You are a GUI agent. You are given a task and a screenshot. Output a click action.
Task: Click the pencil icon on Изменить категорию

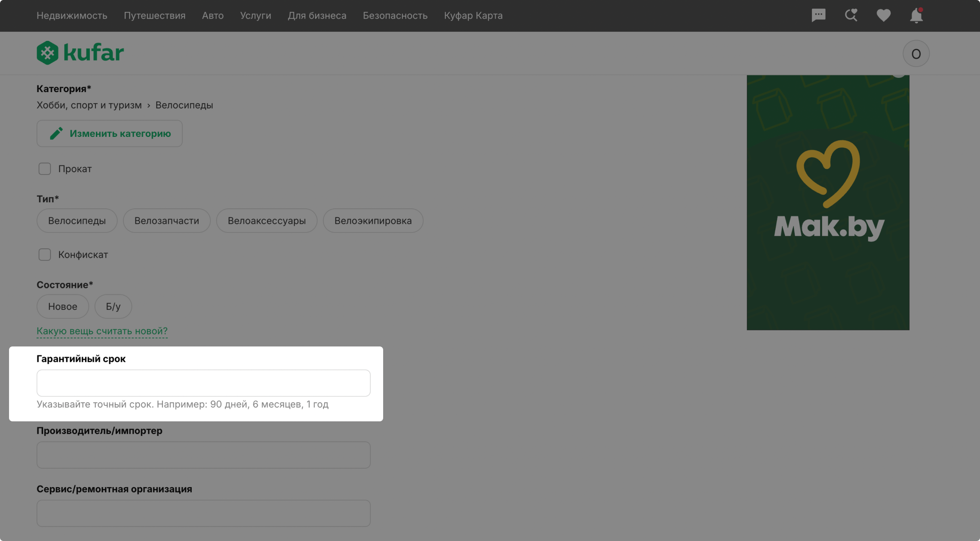(56, 133)
